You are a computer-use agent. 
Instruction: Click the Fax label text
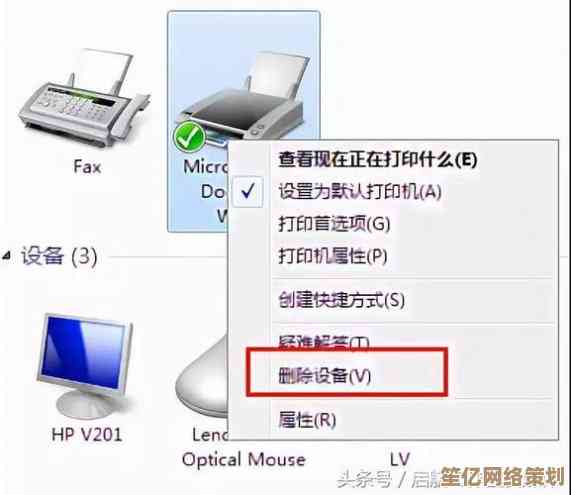[x=87, y=167]
